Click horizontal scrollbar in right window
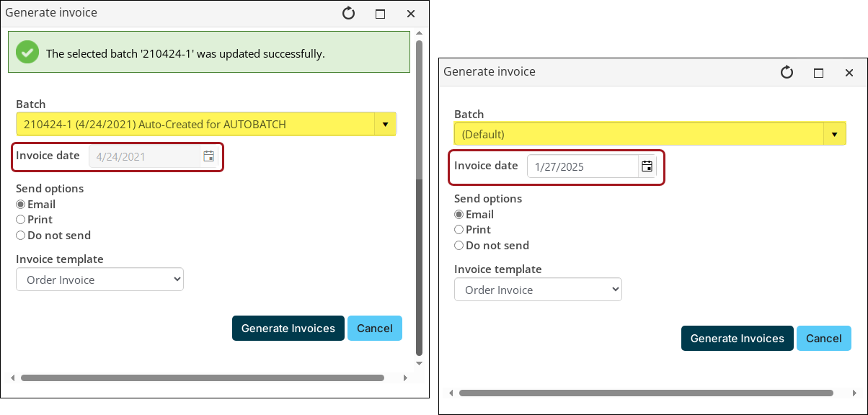868x415 pixels. coord(646,393)
